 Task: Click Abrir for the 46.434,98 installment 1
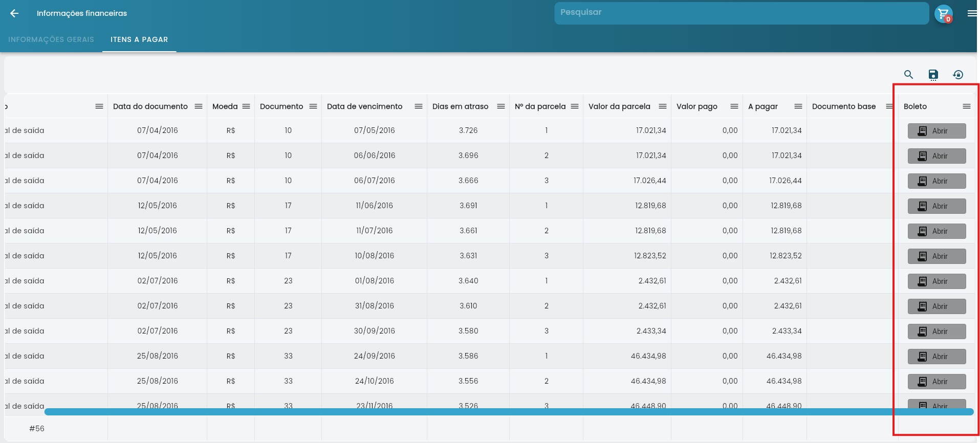[937, 357]
